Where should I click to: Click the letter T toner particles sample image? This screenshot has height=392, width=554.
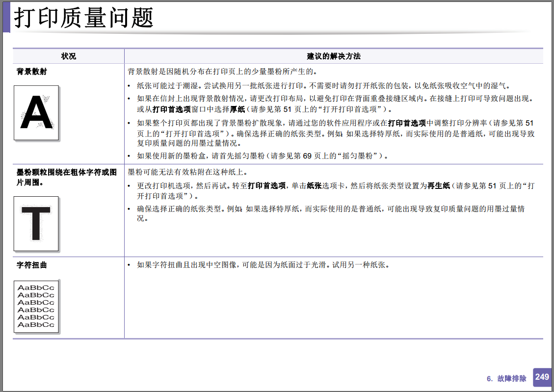36,224
